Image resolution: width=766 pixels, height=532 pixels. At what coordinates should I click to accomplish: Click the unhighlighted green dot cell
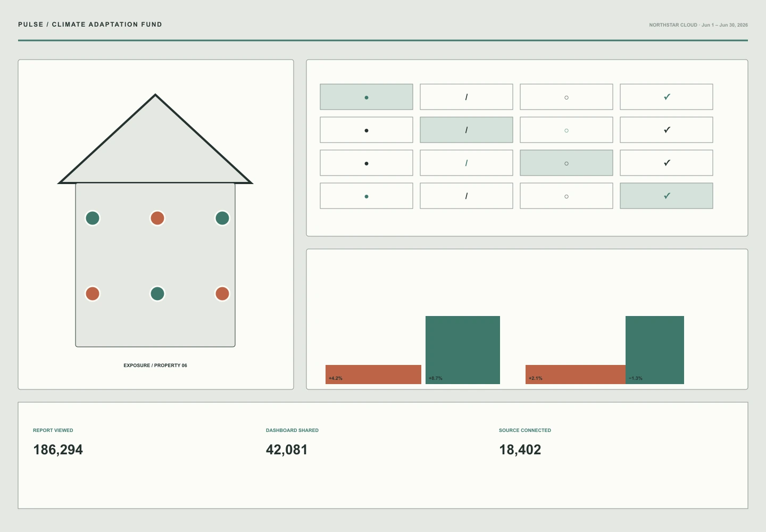click(367, 196)
